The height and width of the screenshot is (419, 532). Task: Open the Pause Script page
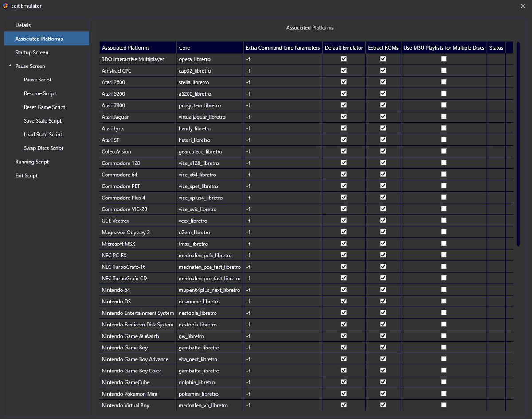(38, 80)
